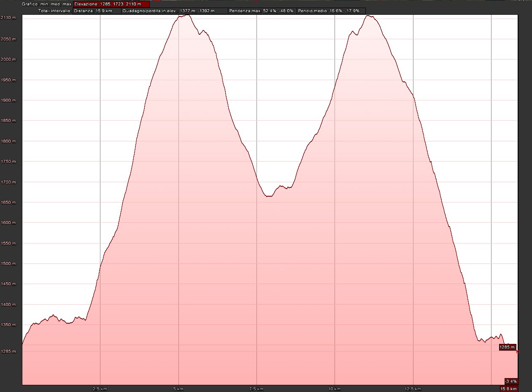
Task: Click the "Totali intervallo" label
Action: (x=55, y=11)
